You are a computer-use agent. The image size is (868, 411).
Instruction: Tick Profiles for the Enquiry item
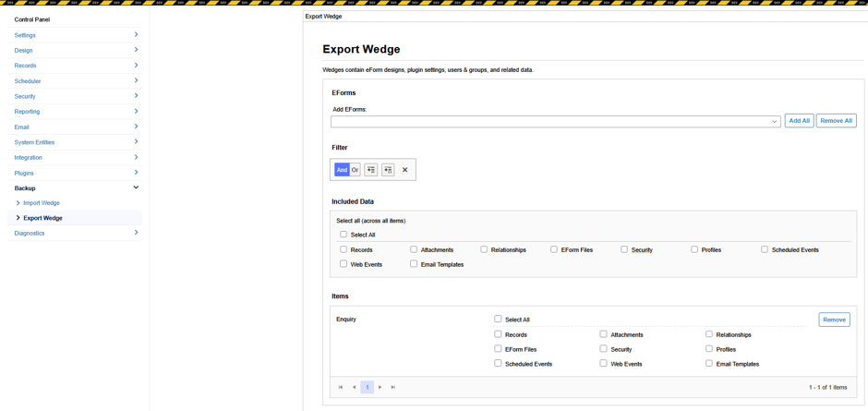coord(709,349)
